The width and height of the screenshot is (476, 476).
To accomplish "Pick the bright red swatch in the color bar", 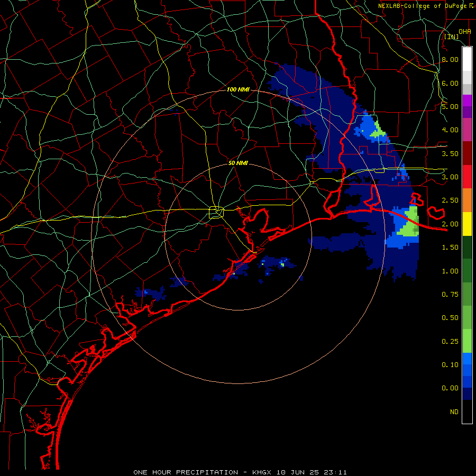I will pos(467,177).
